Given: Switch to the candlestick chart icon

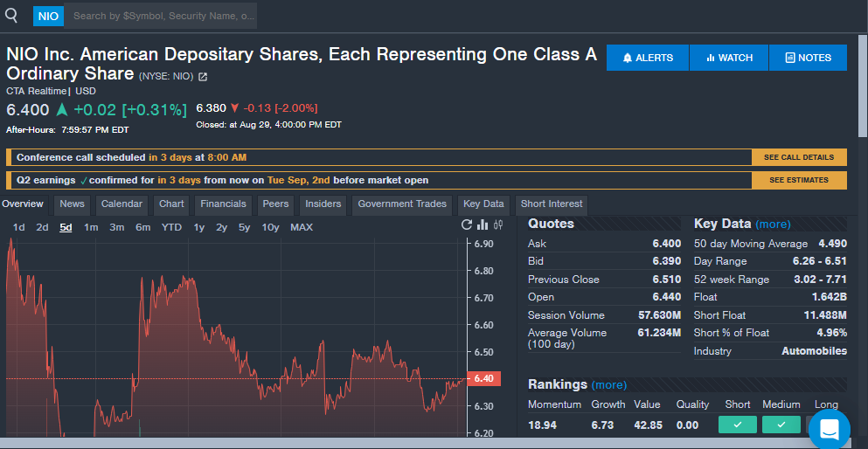Looking at the screenshot, I should 499,224.
